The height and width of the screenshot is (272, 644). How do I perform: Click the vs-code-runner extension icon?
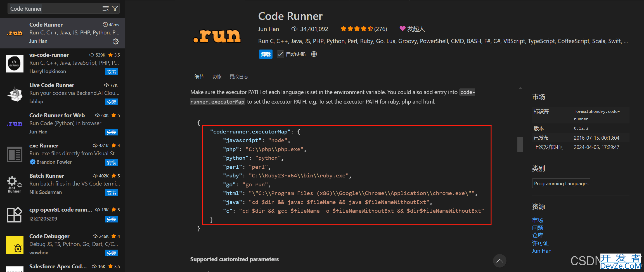(x=15, y=64)
